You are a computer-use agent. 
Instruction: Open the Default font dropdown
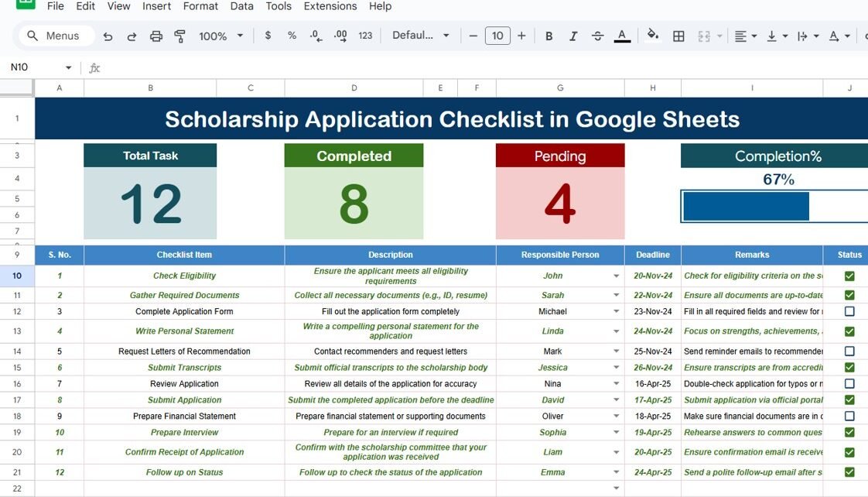coord(421,36)
